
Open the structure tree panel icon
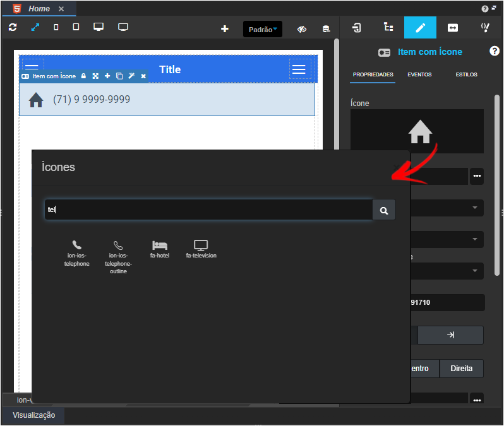(388, 27)
